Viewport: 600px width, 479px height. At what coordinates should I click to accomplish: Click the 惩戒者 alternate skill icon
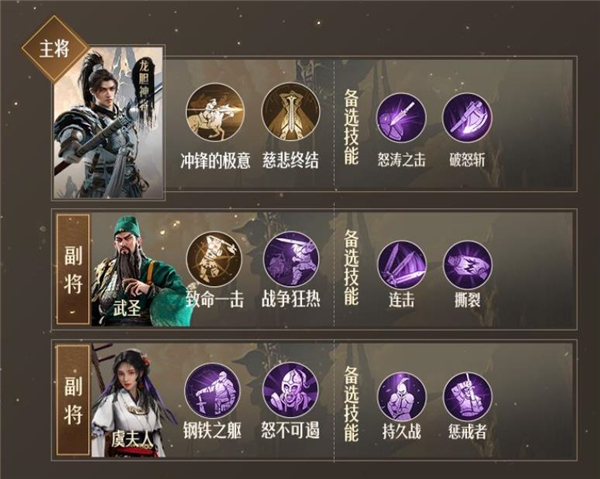[467, 396]
